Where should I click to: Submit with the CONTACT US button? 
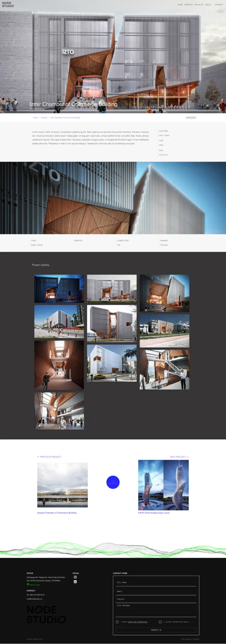coord(156,630)
